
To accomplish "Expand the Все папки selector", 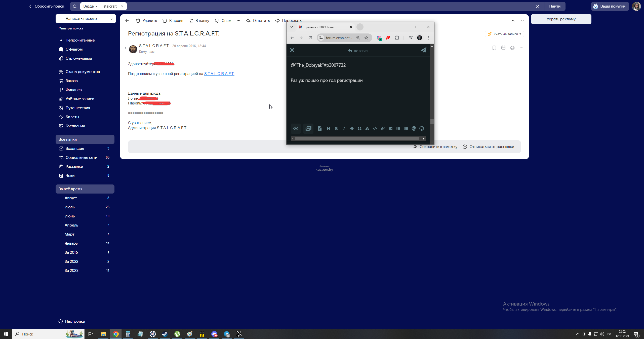I will [85, 139].
